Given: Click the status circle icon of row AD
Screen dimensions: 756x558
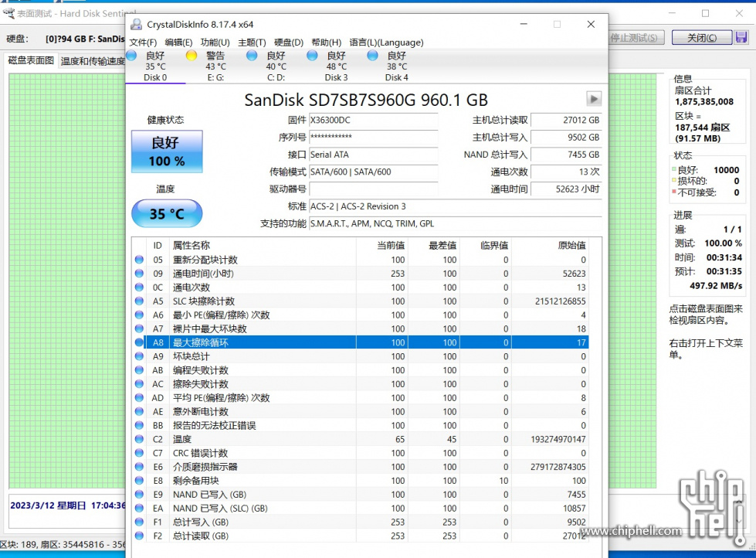Looking at the screenshot, I should pos(139,398).
